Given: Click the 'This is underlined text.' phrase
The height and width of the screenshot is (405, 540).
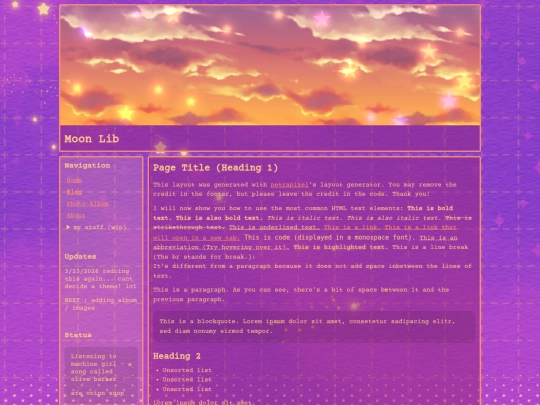Looking at the screenshot, I should tap(274, 228).
